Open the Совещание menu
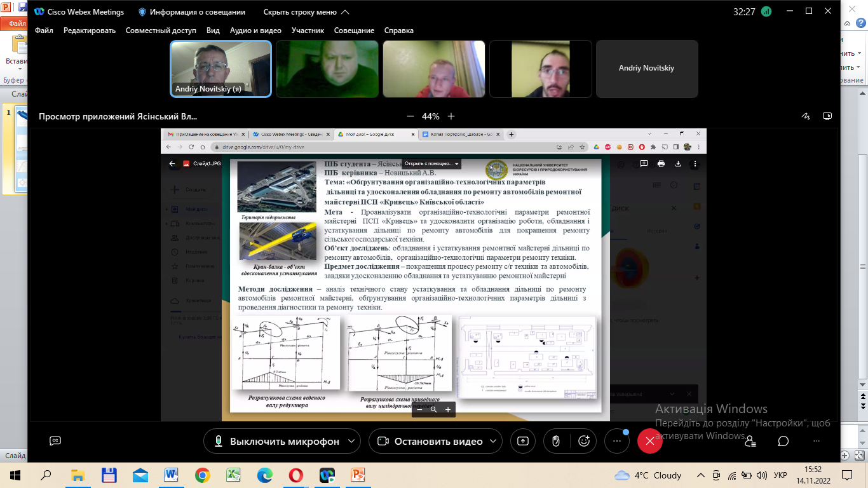This screenshot has width=868, height=488. (355, 30)
